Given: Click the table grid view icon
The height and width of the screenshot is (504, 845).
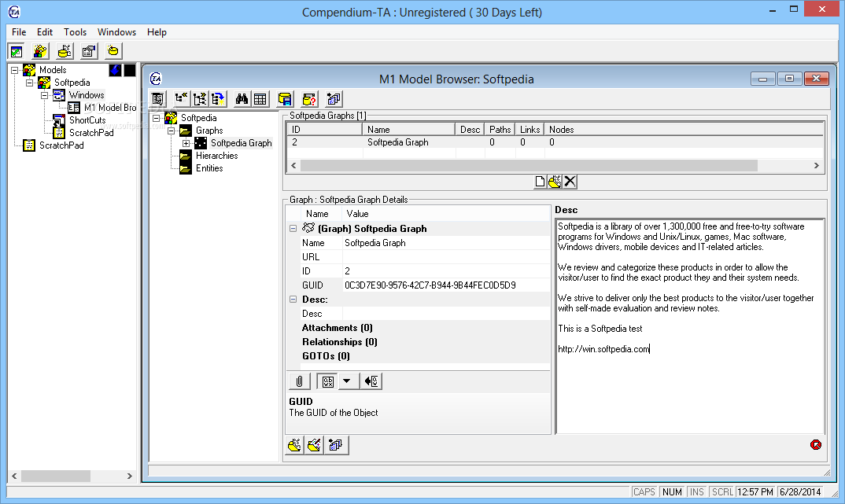Looking at the screenshot, I should [260, 98].
